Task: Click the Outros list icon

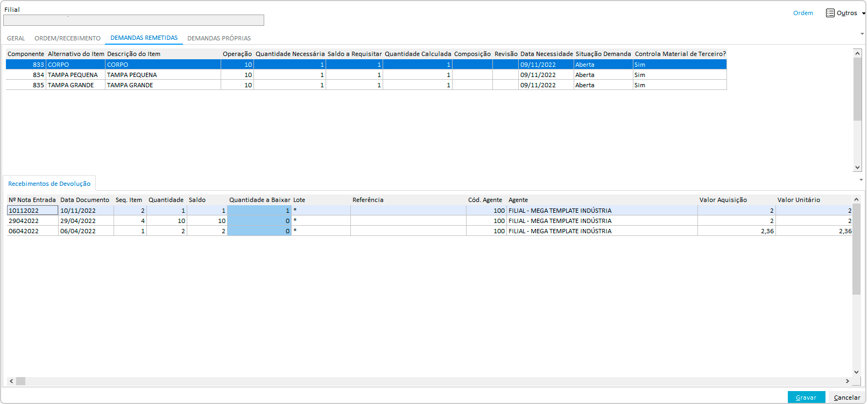Action: 830,13
